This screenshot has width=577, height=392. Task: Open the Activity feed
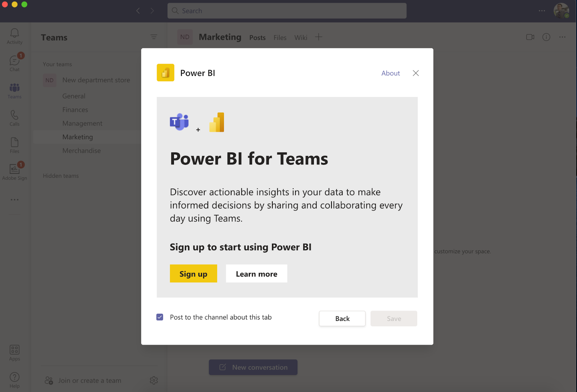14,36
